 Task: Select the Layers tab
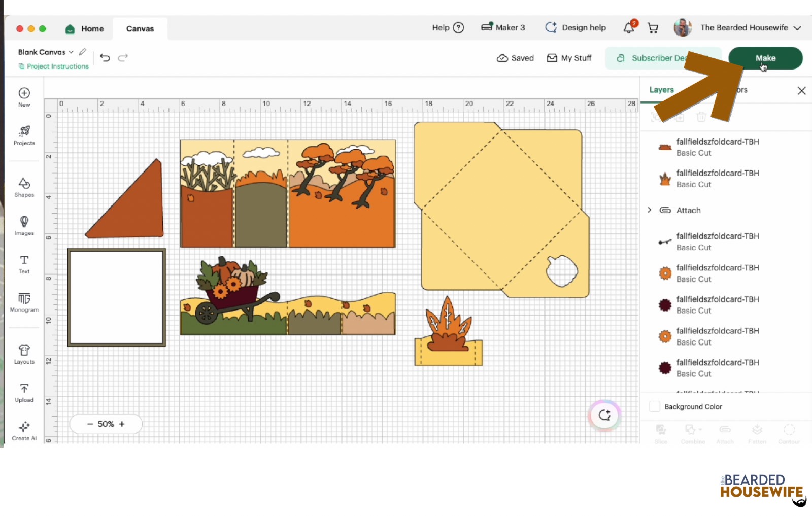point(661,90)
